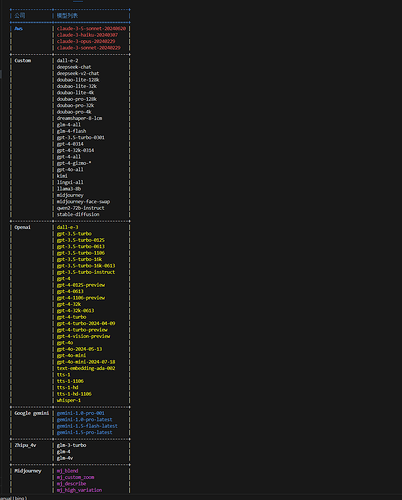
Task: Click the gpt-4-turbo-2024-04-09 model line
Action: pos(86,323)
